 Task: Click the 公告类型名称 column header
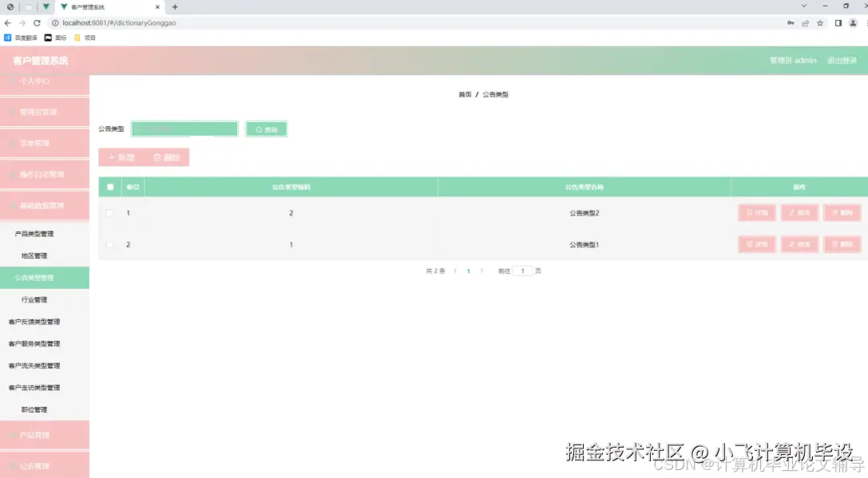click(x=584, y=187)
